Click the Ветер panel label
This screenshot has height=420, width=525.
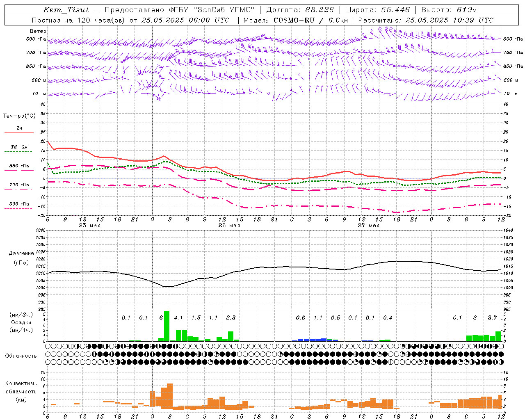[x=38, y=31]
